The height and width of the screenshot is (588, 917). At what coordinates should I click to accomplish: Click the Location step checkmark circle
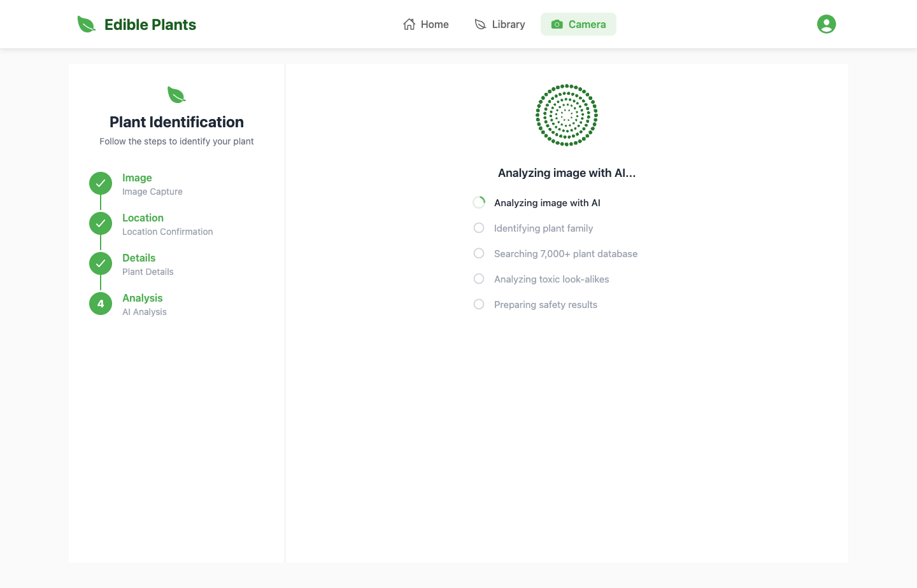coord(101,223)
